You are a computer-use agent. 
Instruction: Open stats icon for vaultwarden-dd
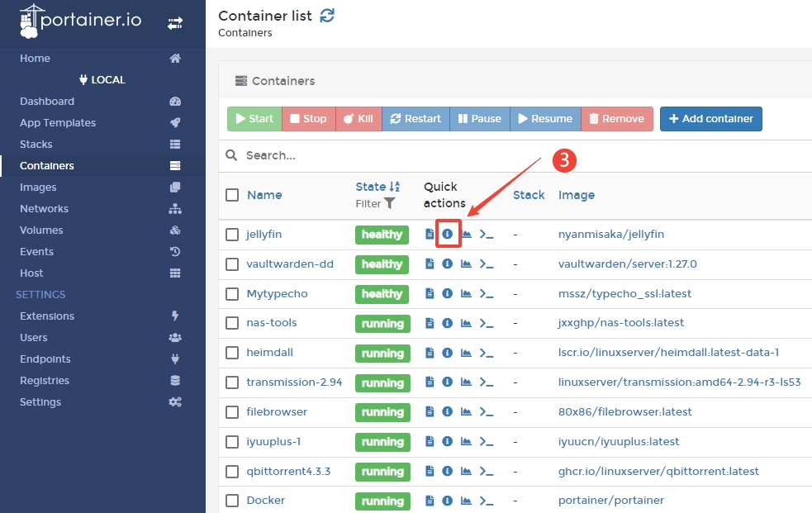tap(466, 264)
